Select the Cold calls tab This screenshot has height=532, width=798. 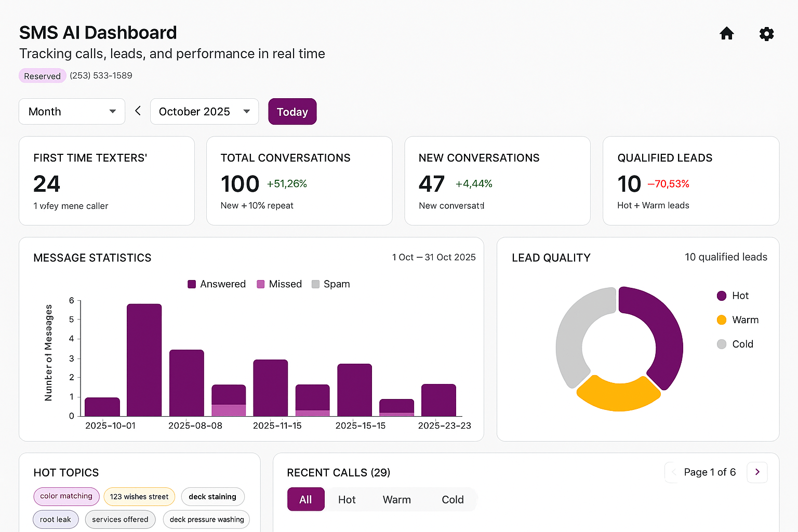452,499
